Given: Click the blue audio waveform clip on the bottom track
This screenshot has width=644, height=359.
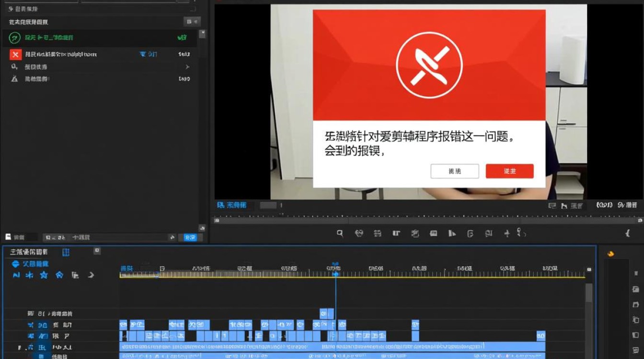Looking at the screenshot, I should 287,356.
